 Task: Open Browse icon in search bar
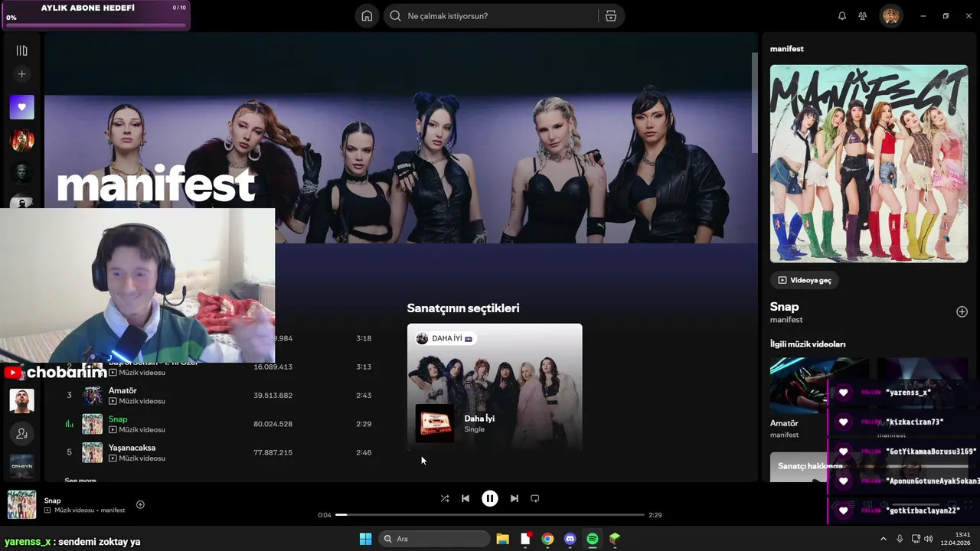tap(611, 16)
